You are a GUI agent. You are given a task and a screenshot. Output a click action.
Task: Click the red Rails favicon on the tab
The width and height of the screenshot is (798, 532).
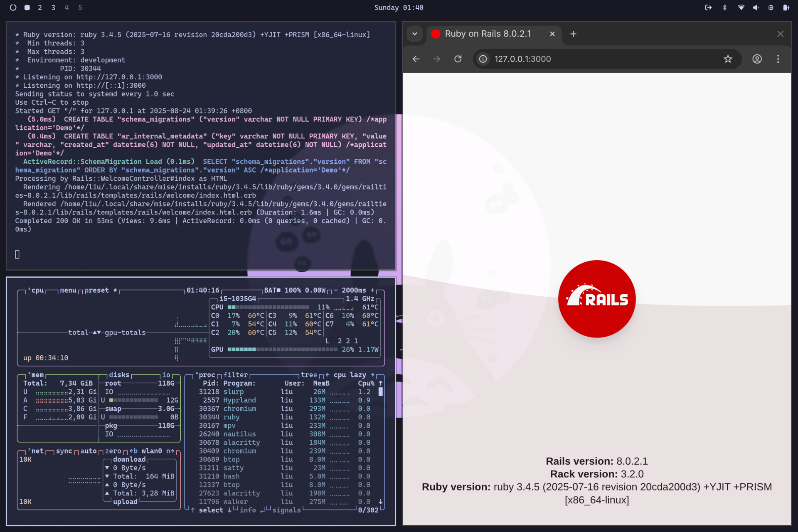436,34
